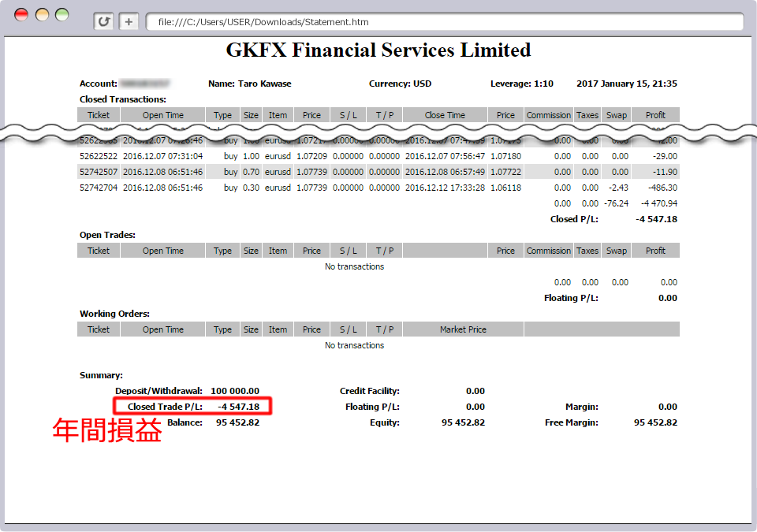This screenshot has width=757, height=532.
Task: Click the Equity: label
Action: 384,422
